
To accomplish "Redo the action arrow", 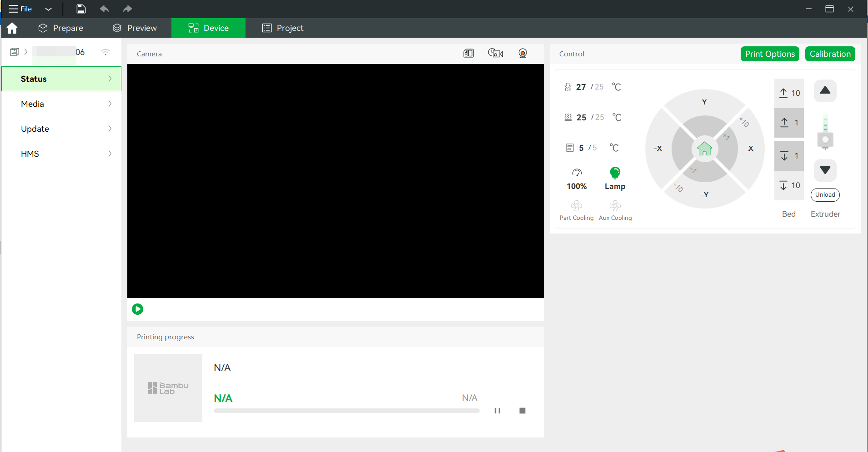I will [x=127, y=9].
